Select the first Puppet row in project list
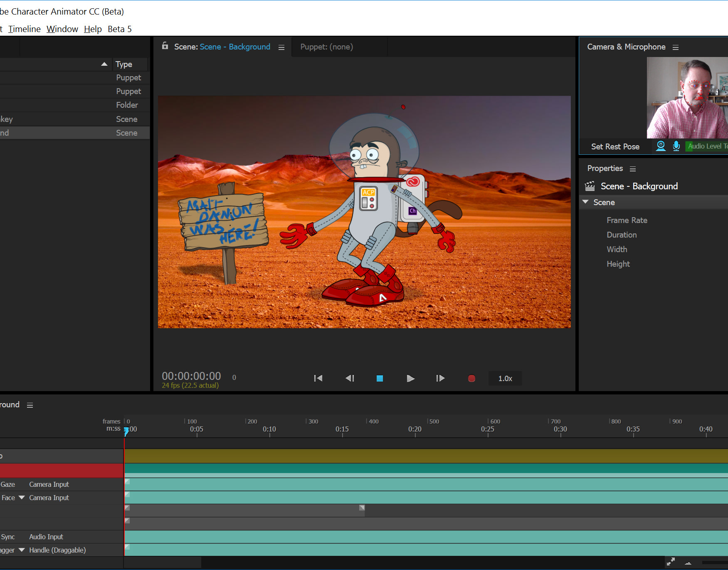Screen dimensions: 728x570 coord(74,78)
